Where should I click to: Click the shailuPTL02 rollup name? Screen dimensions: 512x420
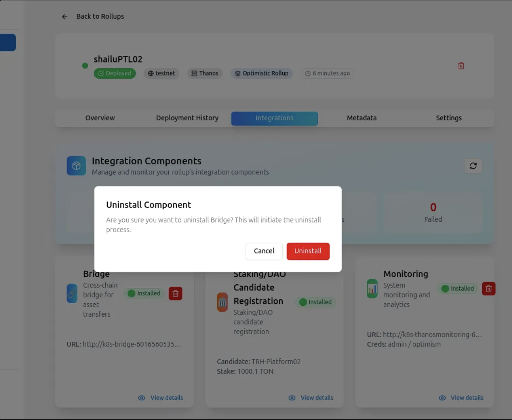[118, 59]
